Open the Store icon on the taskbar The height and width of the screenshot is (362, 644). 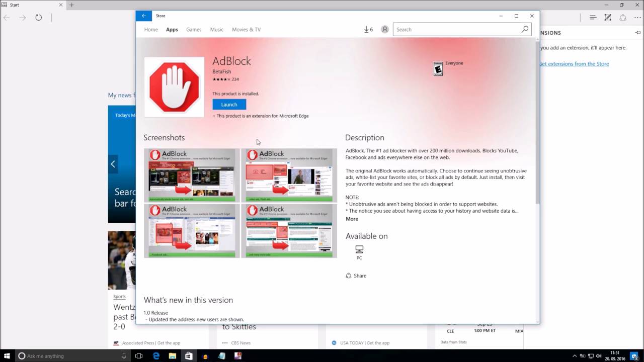pyautogui.click(x=189, y=356)
